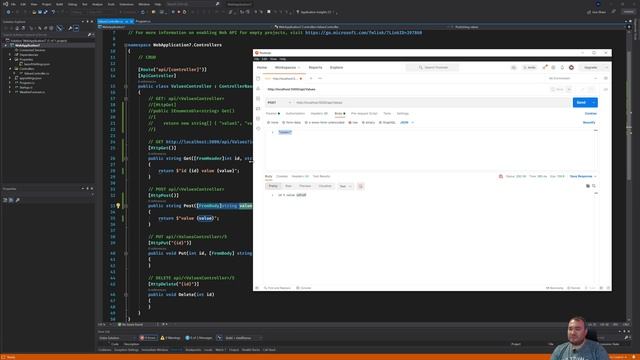Switch to Test Results response tab
The image size is (640, 360).
321,176
